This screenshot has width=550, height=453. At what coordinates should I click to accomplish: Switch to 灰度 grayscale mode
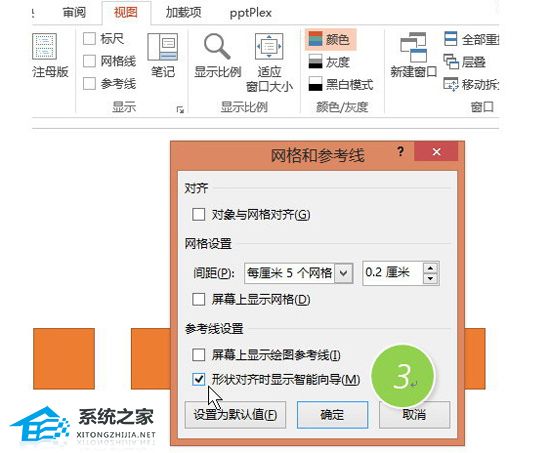(329, 62)
